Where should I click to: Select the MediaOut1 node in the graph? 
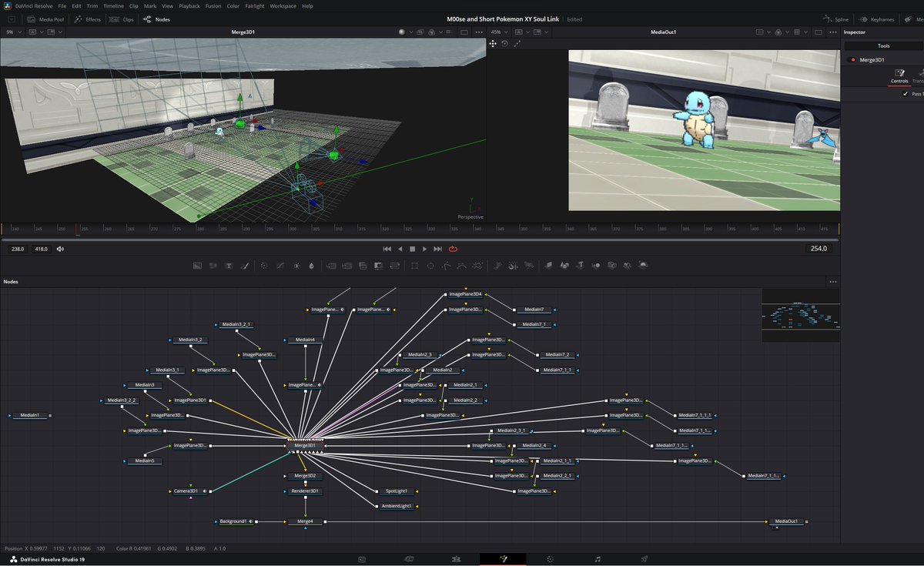tap(786, 521)
